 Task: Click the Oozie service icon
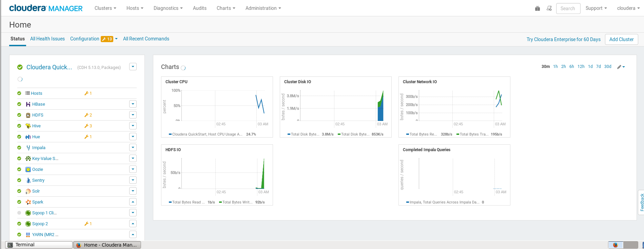tap(28, 170)
